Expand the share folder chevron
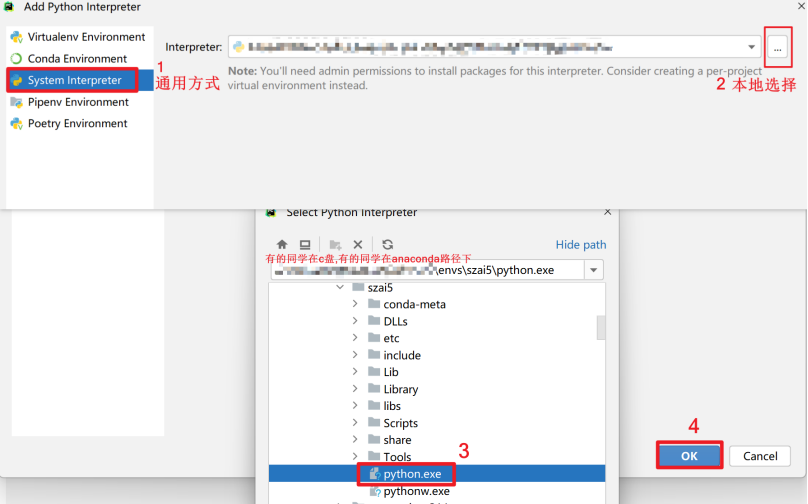 [355, 440]
